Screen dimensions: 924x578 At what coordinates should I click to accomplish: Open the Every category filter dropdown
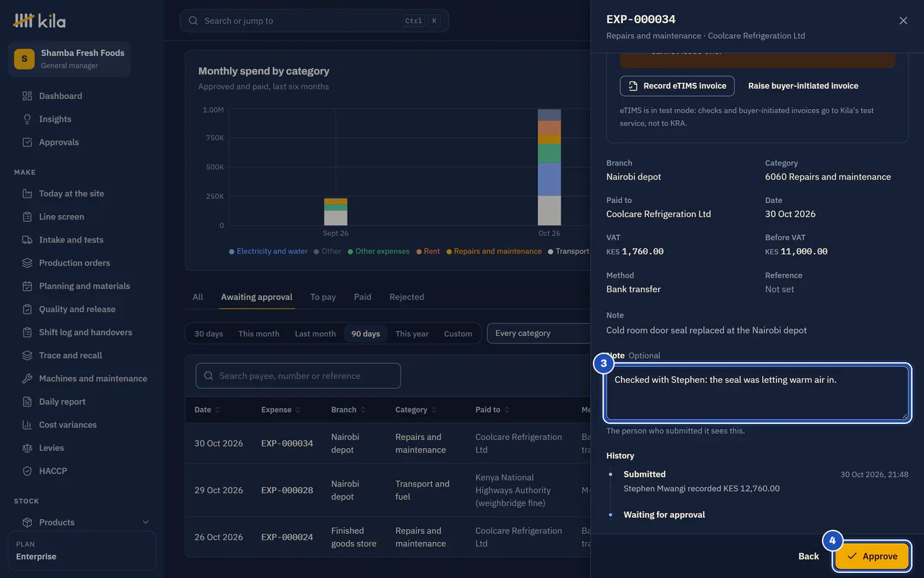539,333
